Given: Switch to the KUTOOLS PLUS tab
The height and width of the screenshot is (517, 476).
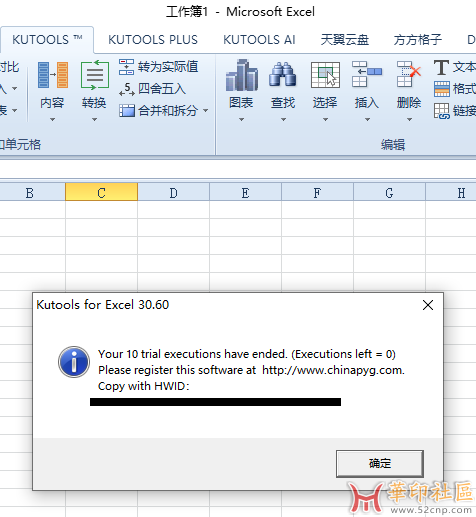Looking at the screenshot, I should pos(153,40).
